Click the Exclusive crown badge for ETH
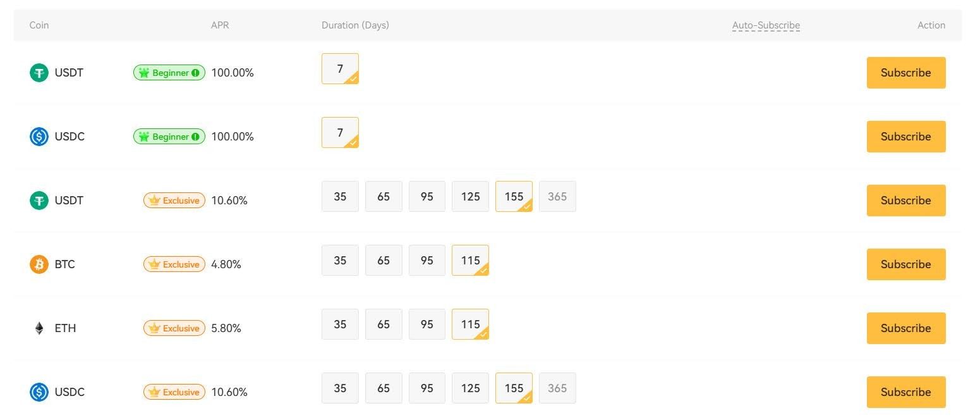The height and width of the screenshot is (420, 980). [x=174, y=328]
